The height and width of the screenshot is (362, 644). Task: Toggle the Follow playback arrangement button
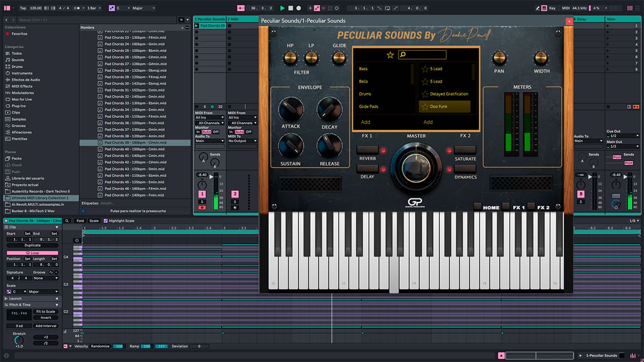pyautogui.click(x=240, y=8)
